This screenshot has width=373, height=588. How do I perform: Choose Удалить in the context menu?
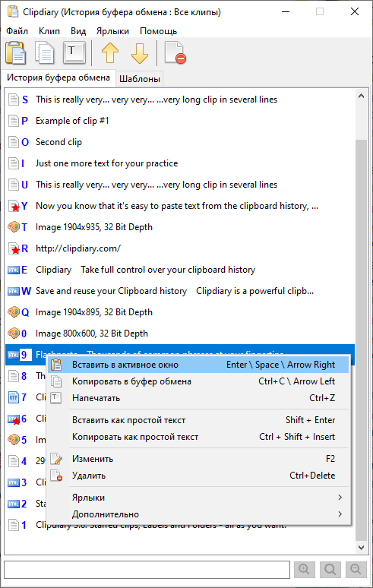199,476
